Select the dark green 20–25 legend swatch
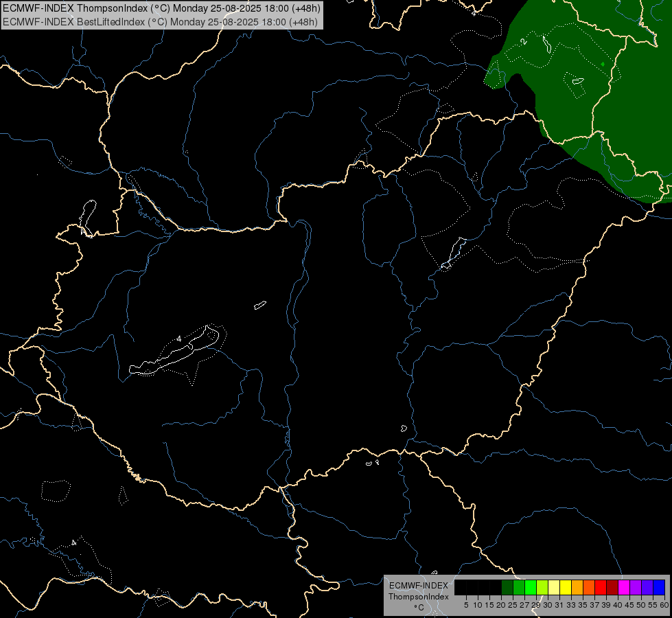The image size is (672, 618). (507, 587)
